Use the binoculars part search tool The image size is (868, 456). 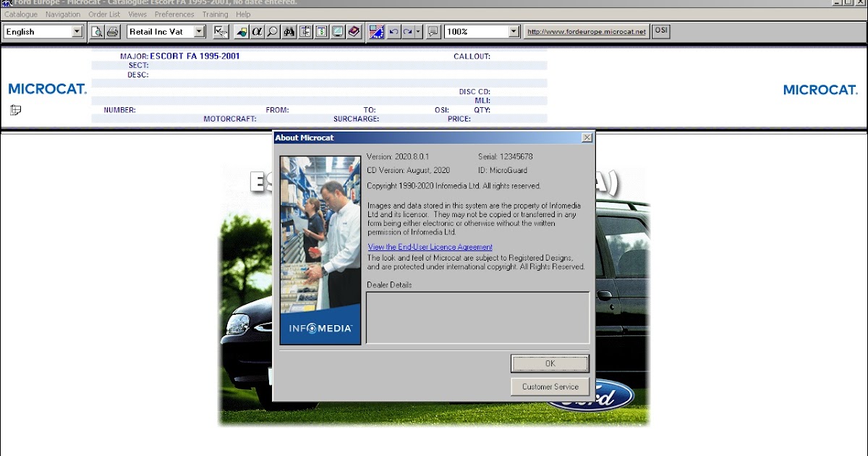point(289,31)
